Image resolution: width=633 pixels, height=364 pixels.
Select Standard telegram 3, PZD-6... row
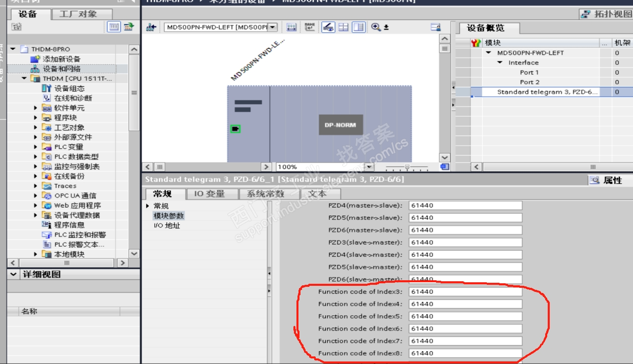click(x=548, y=92)
